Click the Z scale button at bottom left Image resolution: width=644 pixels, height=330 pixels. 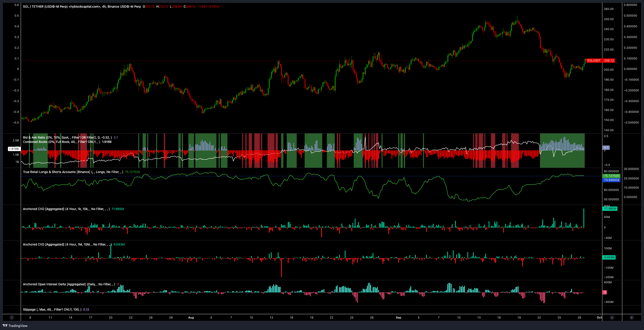[x=11, y=317]
